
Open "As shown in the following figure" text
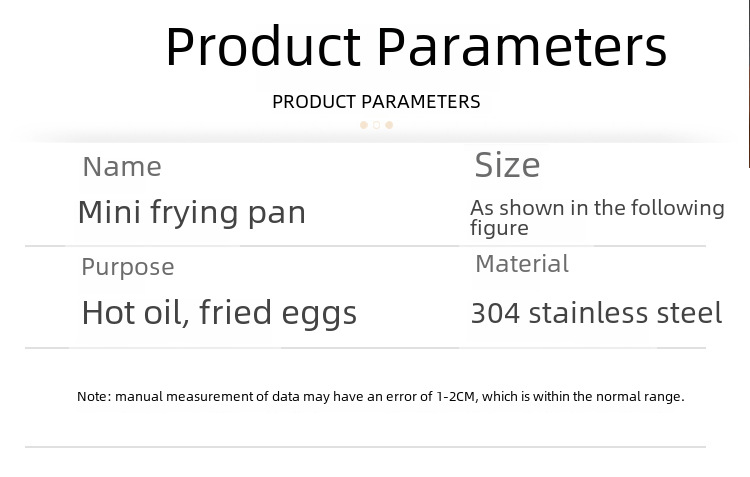[x=597, y=217]
